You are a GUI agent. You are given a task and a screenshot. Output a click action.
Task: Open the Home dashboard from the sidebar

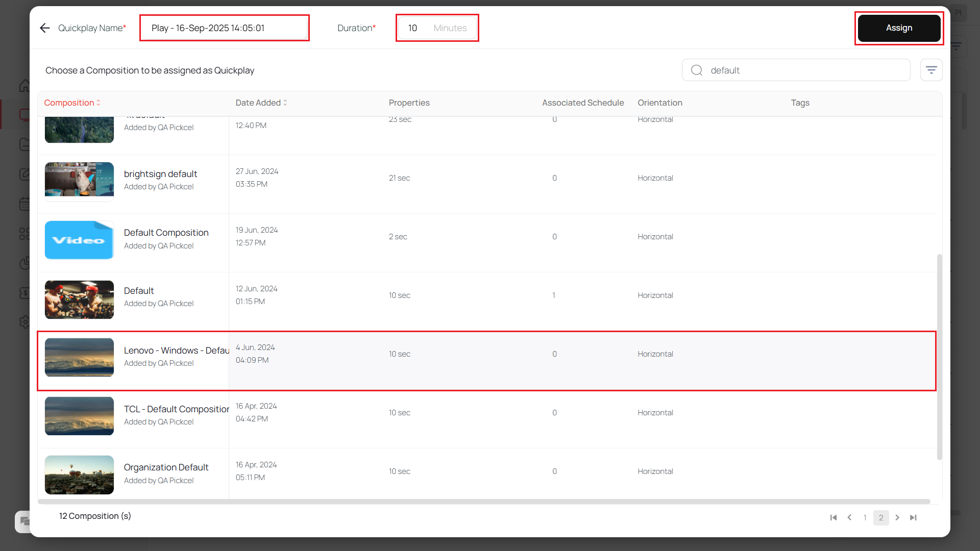point(24,86)
